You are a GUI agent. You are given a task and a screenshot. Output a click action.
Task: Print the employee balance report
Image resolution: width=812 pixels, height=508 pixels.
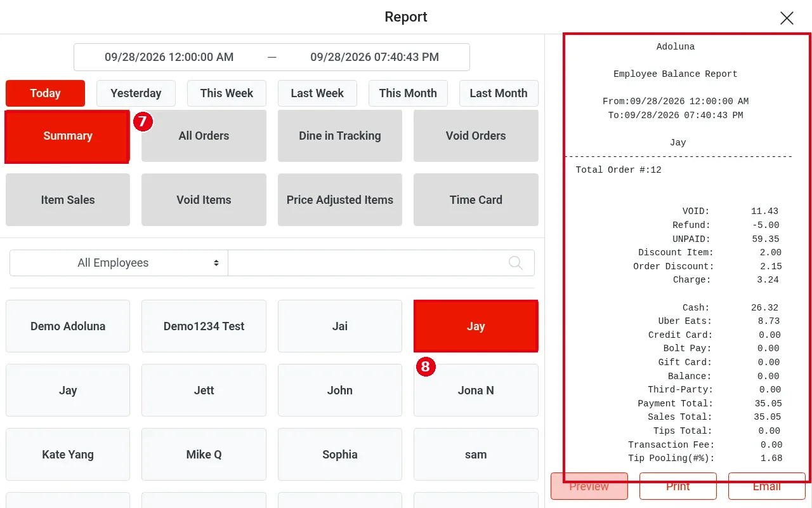(x=678, y=486)
